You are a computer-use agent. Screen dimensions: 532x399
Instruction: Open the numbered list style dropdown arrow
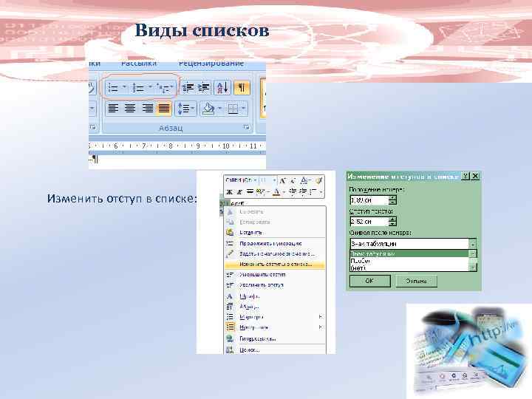coord(150,87)
